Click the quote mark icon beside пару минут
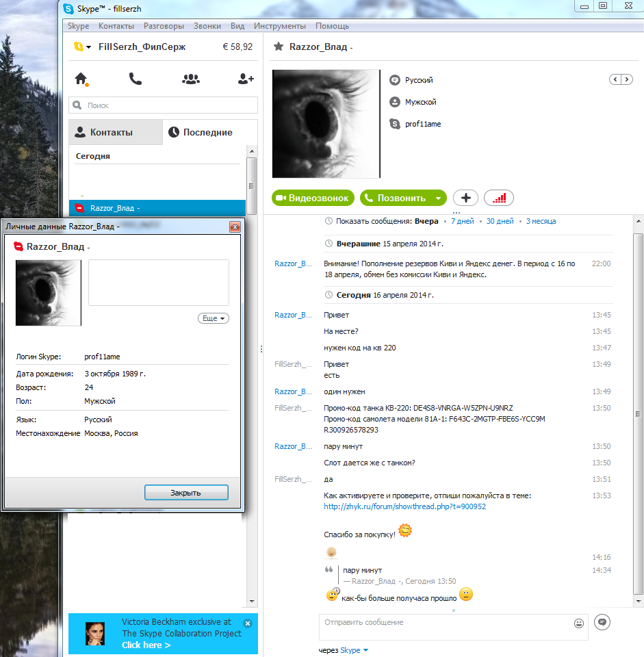 coord(329,569)
